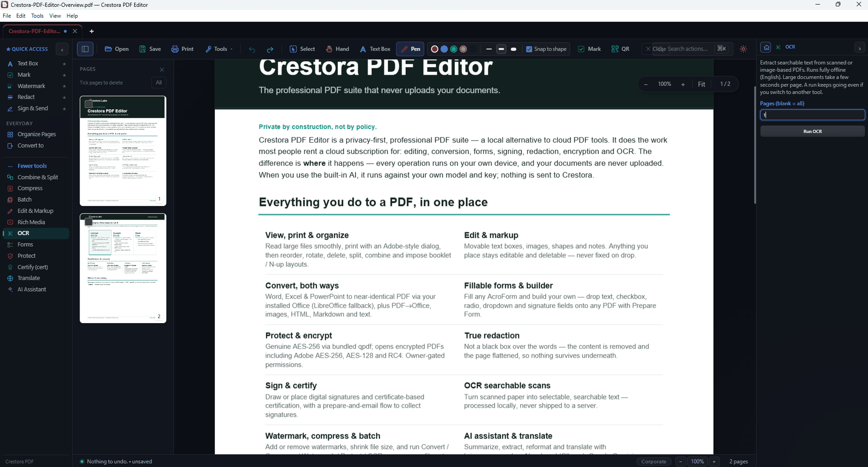Collapse the OCR panel with right chevron
Viewport: 868px width, 467px height.
click(x=859, y=48)
